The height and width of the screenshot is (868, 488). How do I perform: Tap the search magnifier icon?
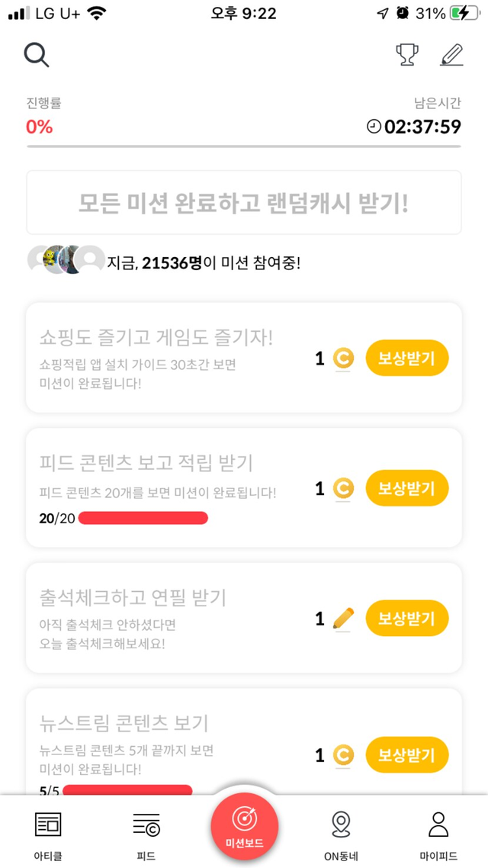click(37, 55)
